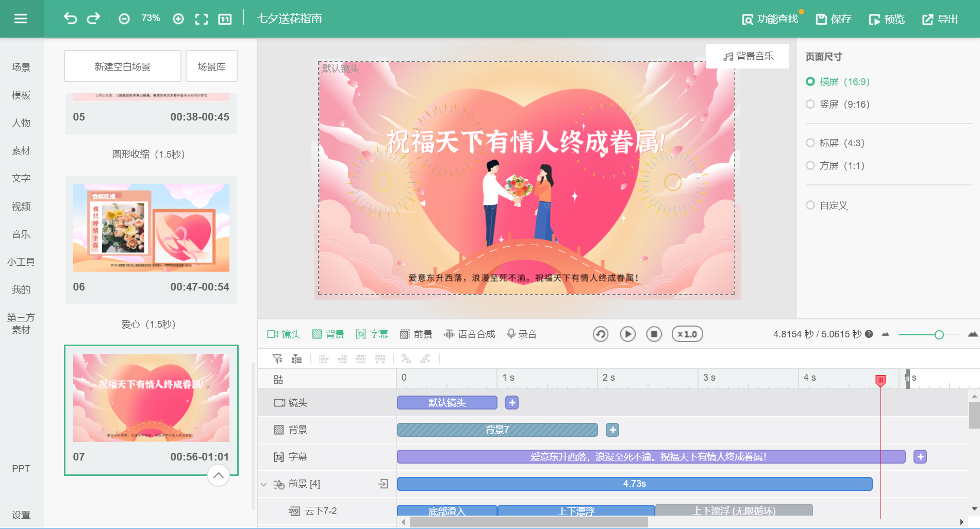Screen dimensions: 980x529
Task: Open the PPT import section
Action: click(21, 468)
